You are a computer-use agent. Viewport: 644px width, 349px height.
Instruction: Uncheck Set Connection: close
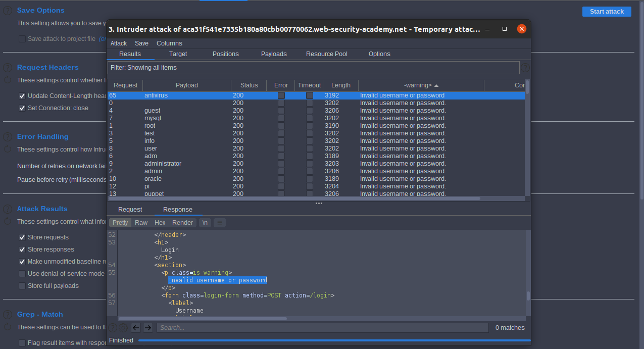pyautogui.click(x=22, y=108)
